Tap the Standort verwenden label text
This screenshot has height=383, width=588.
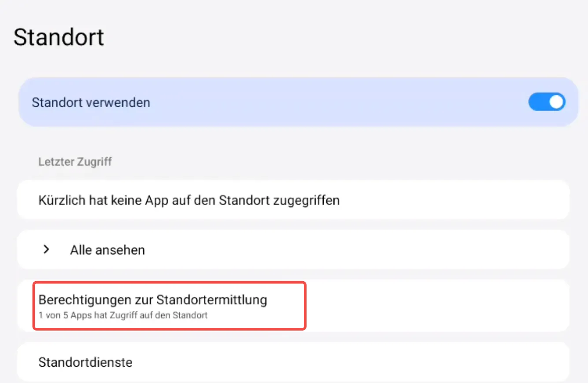click(x=91, y=103)
